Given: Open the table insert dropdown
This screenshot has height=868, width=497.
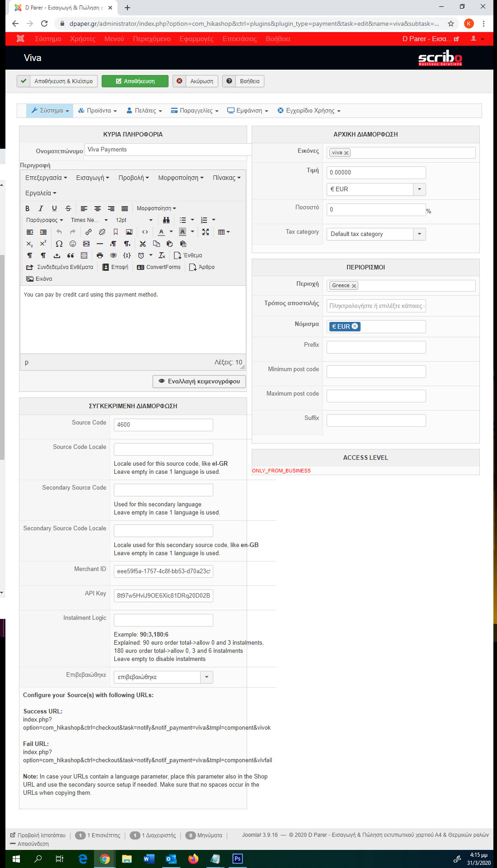Looking at the screenshot, I should [224, 232].
